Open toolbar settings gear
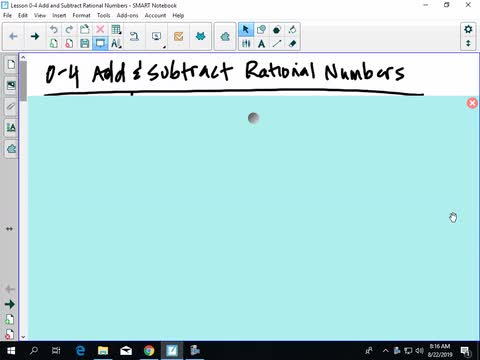 [468, 29]
